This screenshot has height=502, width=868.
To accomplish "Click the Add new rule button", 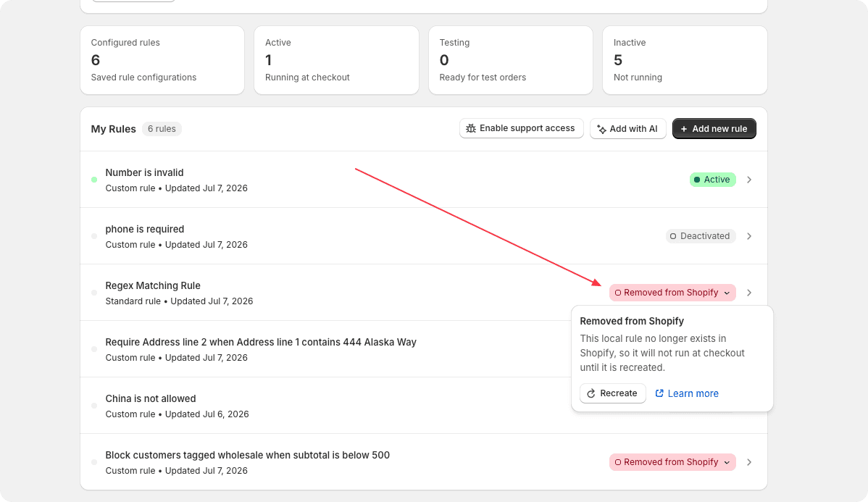I will (x=714, y=129).
